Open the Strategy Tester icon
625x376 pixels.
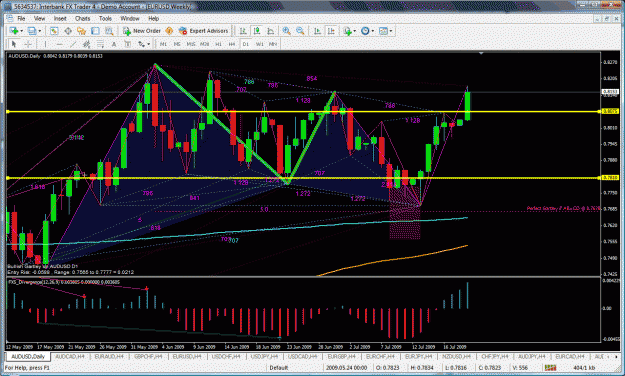(108, 31)
